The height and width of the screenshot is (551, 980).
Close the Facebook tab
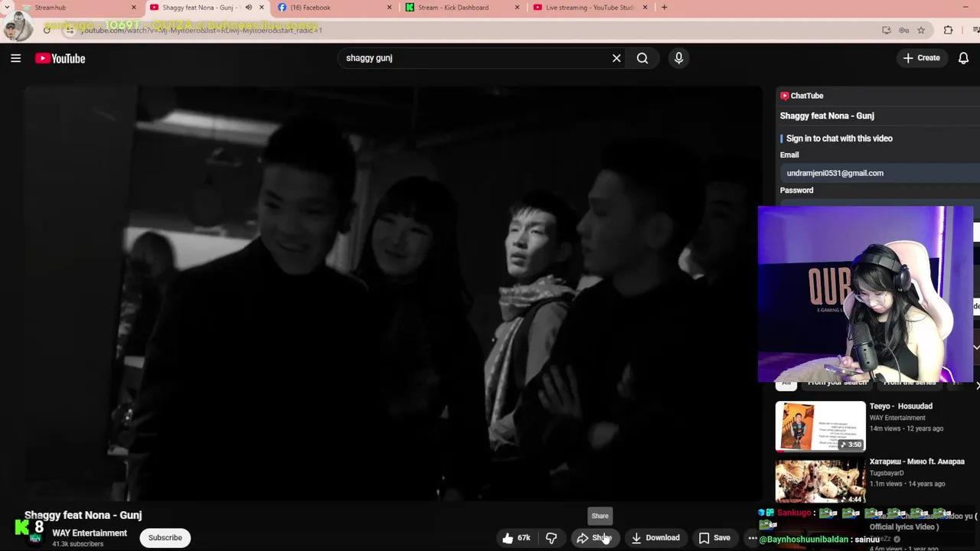click(x=389, y=8)
